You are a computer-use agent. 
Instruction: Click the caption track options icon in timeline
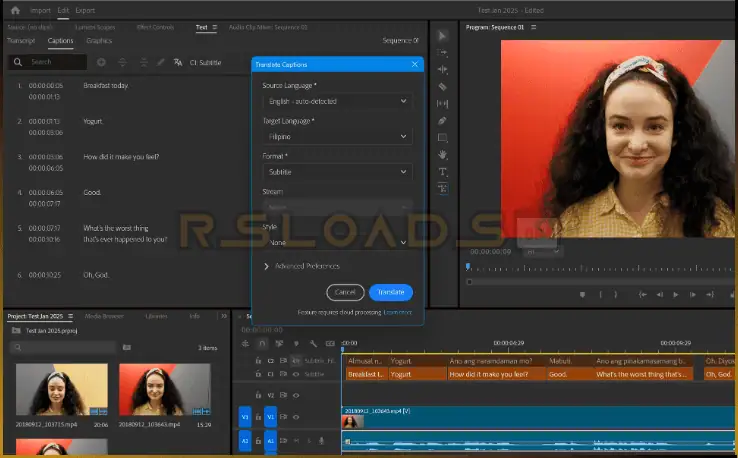tap(330, 344)
